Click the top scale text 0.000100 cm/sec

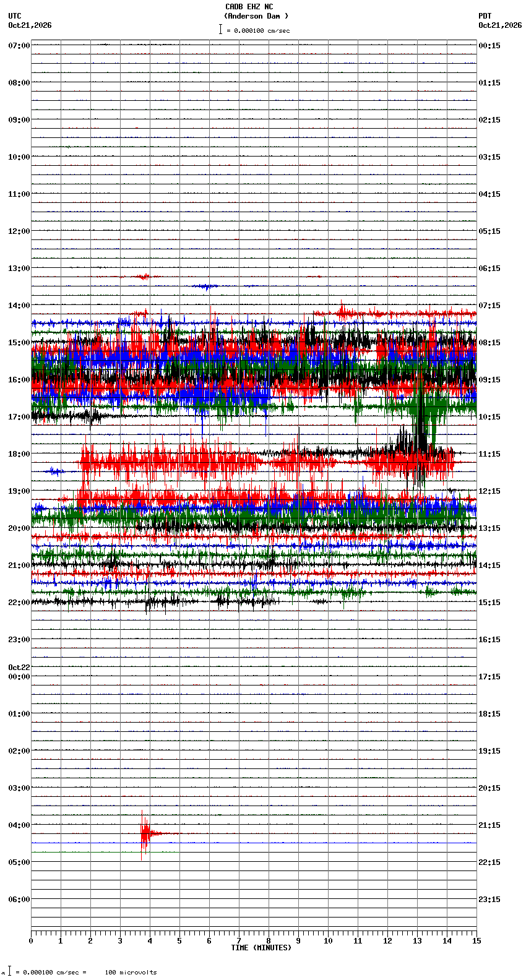262,30
